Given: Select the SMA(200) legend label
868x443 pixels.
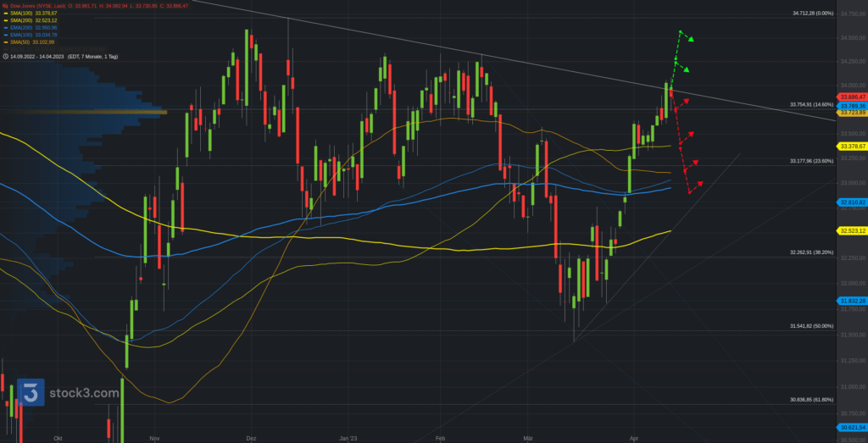Looking at the screenshot, I should (21, 20).
